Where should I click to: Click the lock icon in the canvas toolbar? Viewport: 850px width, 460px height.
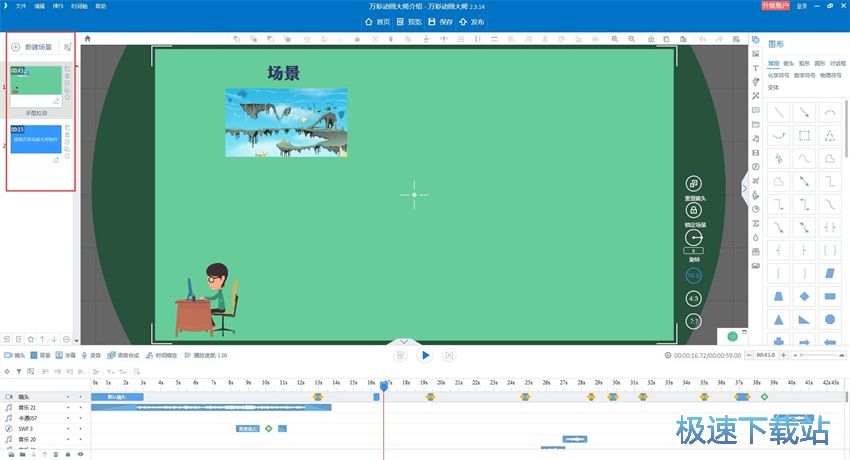[x=651, y=39]
